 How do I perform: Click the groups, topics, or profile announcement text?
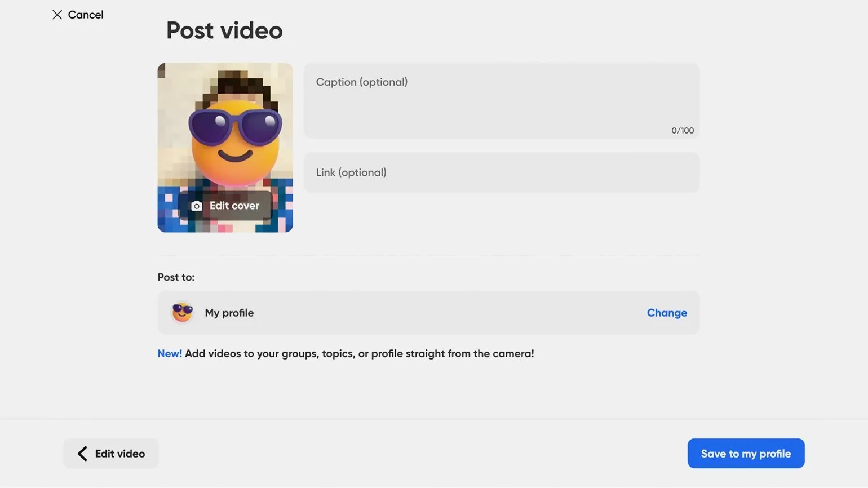tap(359, 354)
